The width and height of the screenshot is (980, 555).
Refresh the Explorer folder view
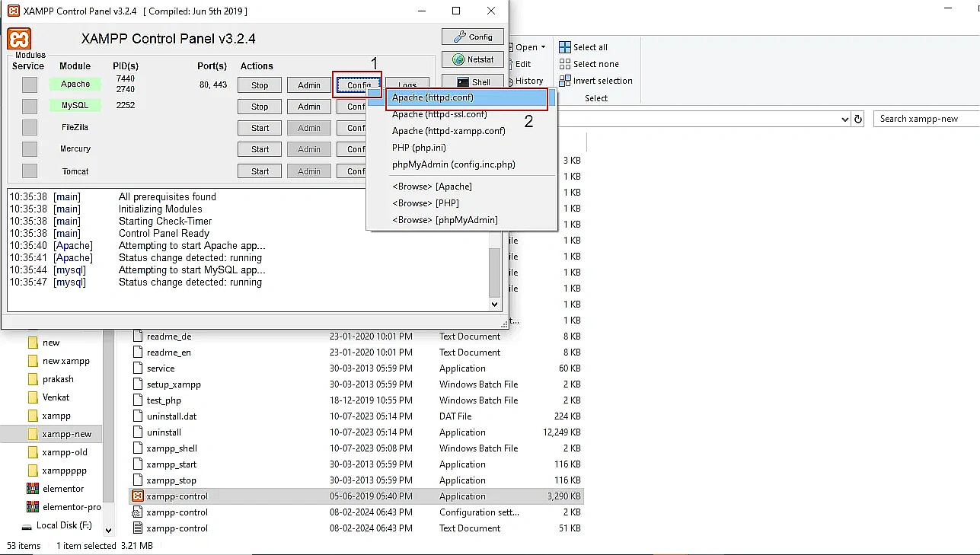[859, 120]
